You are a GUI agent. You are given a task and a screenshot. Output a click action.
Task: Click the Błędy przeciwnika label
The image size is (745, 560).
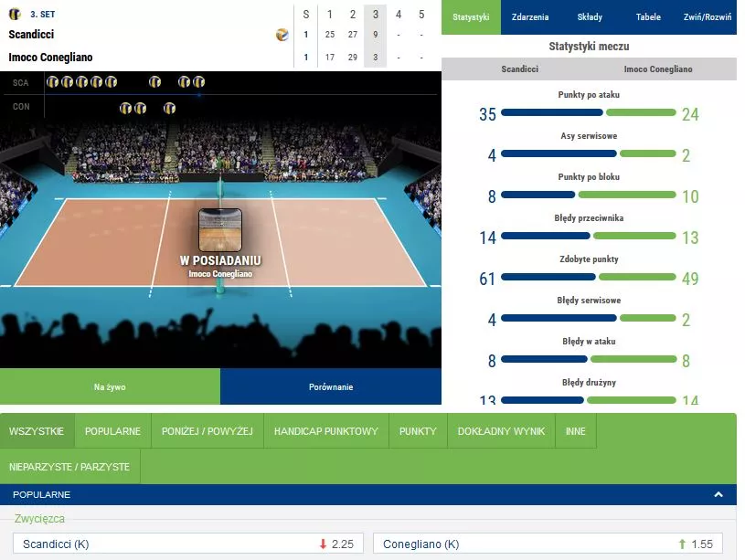pos(589,218)
